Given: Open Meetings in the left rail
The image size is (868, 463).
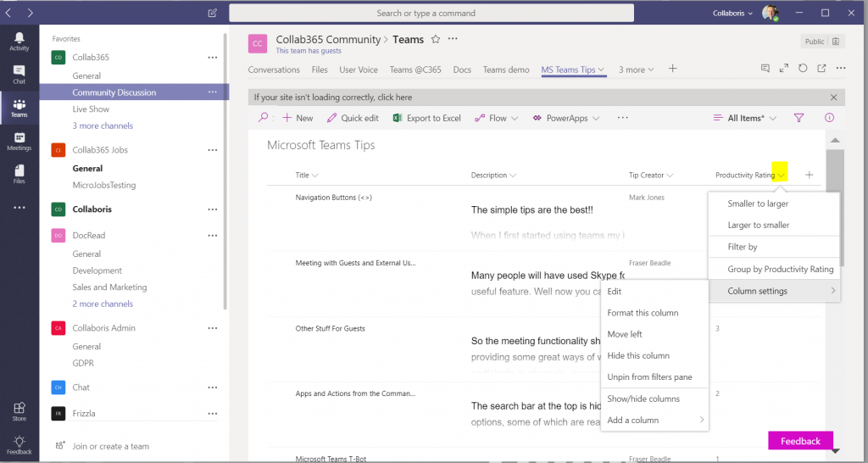Looking at the screenshot, I should click(19, 142).
